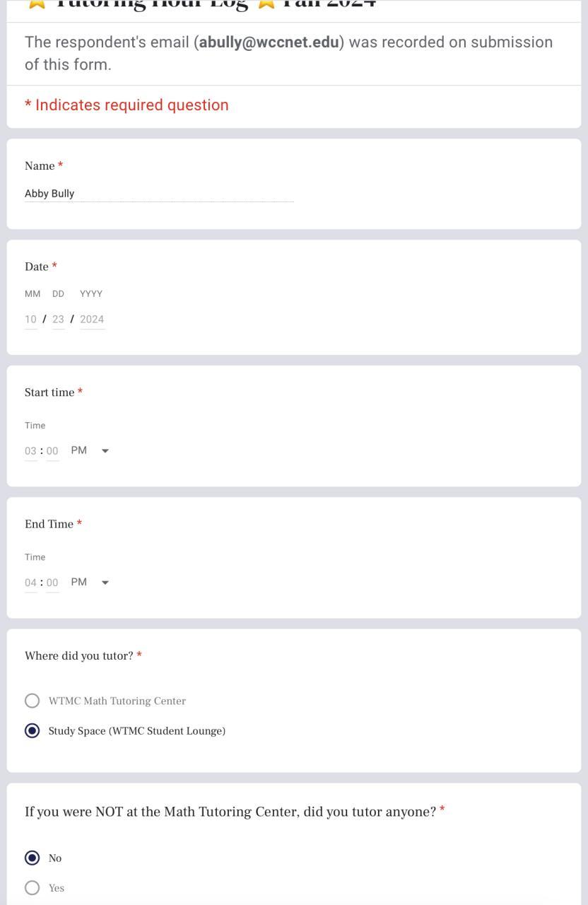Click the did you tutor anyone question text
This screenshot has width=588, height=905.
(x=230, y=812)
